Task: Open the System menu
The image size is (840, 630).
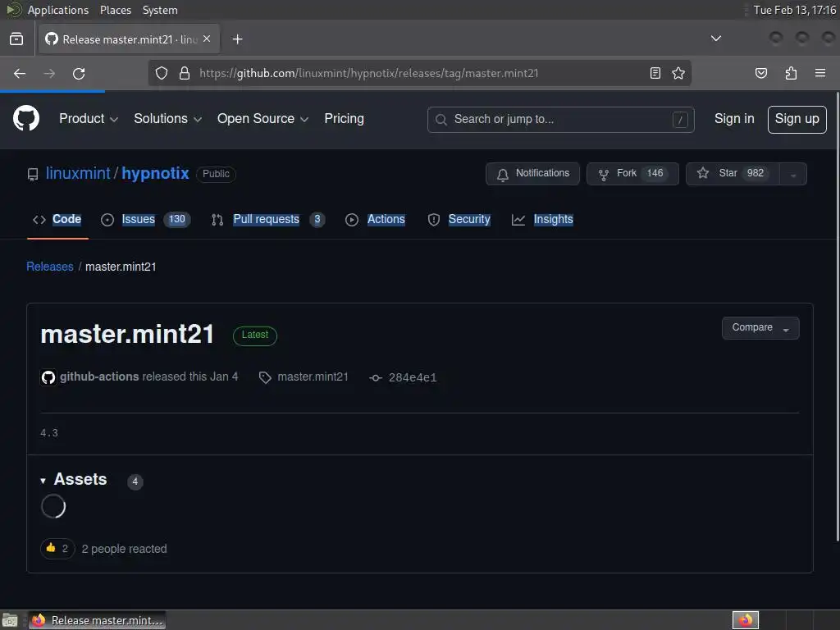Action: coord(160,10)
